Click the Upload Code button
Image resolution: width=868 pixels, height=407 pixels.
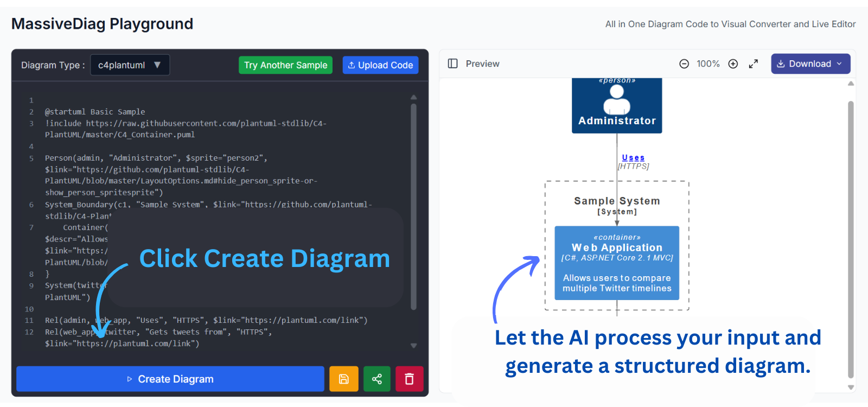click(x=380, y=65)
